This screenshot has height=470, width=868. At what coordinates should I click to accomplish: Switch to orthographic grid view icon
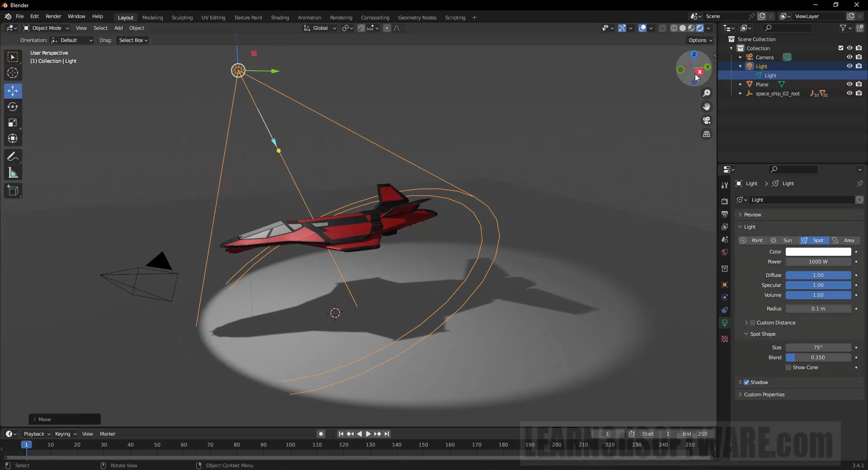(x=707, y=134)
